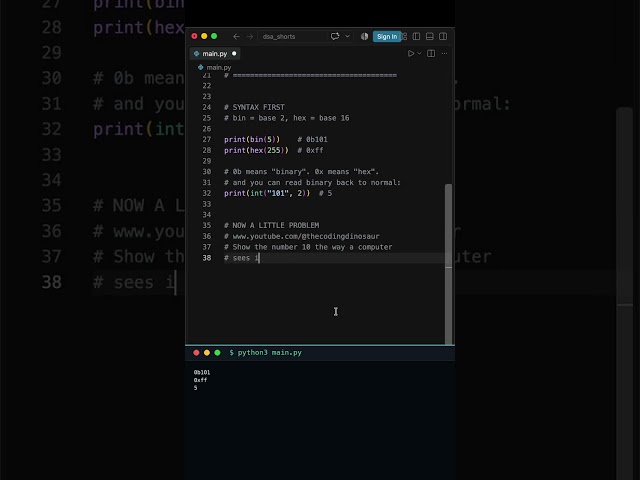This screenshot has width=640, height=480.
Task: Toggle the primary side bar icon
Action: pyautogui.click(x=416, y=36)
